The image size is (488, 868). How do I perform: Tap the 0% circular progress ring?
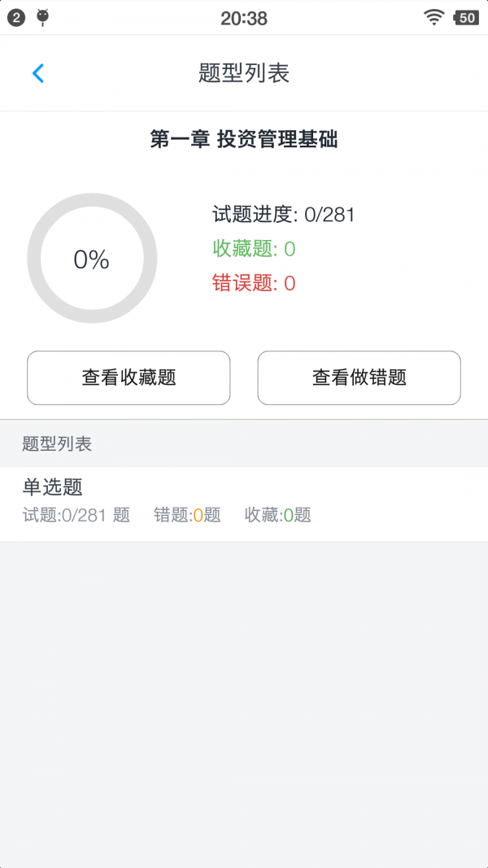[x=92, y=258]
